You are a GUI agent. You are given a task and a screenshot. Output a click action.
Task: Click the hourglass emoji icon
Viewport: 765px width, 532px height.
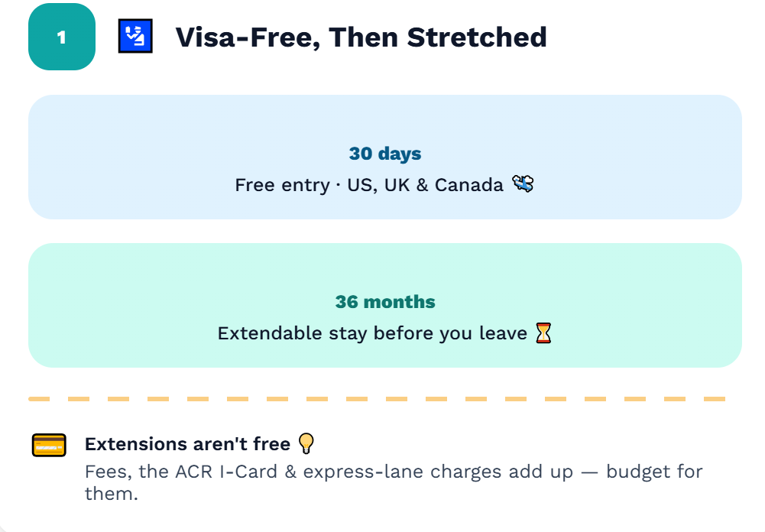[x=543, y=333]
